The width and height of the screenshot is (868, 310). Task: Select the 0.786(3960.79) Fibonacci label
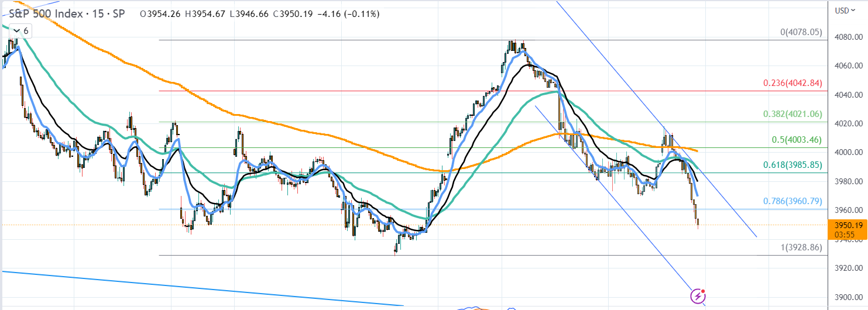click(x=793, y=202)
